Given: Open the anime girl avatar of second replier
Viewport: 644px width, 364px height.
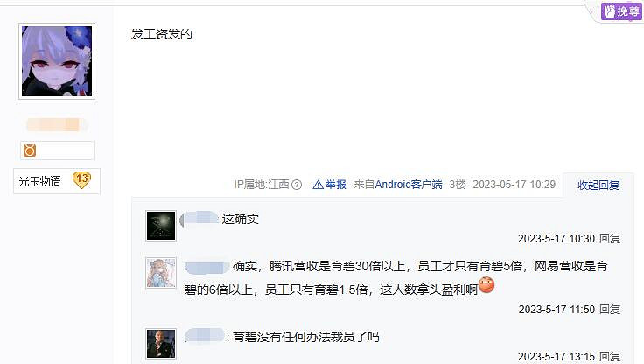Looking at the screenshot, I should coord(161,273).
